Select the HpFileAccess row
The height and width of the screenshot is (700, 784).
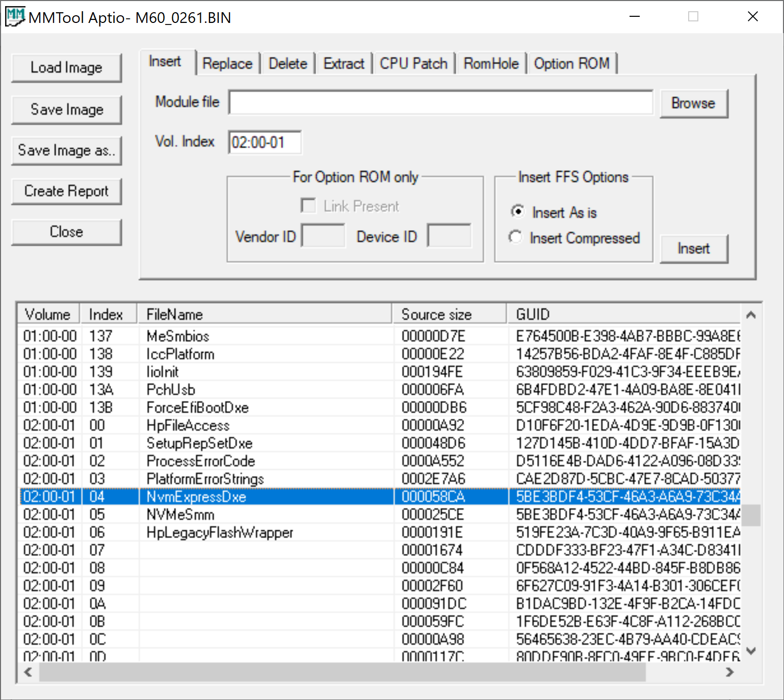(380, 425)
